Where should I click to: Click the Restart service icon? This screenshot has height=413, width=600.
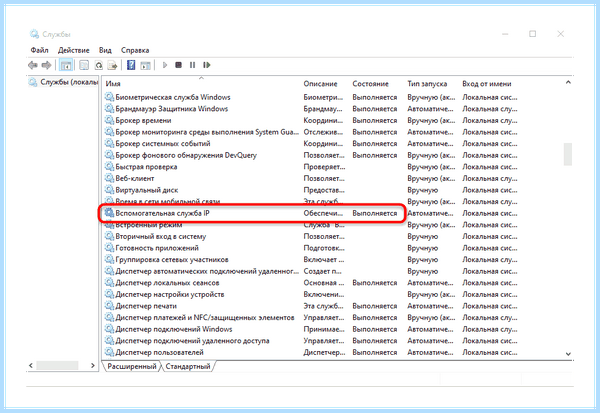click(x=207, y=65)
